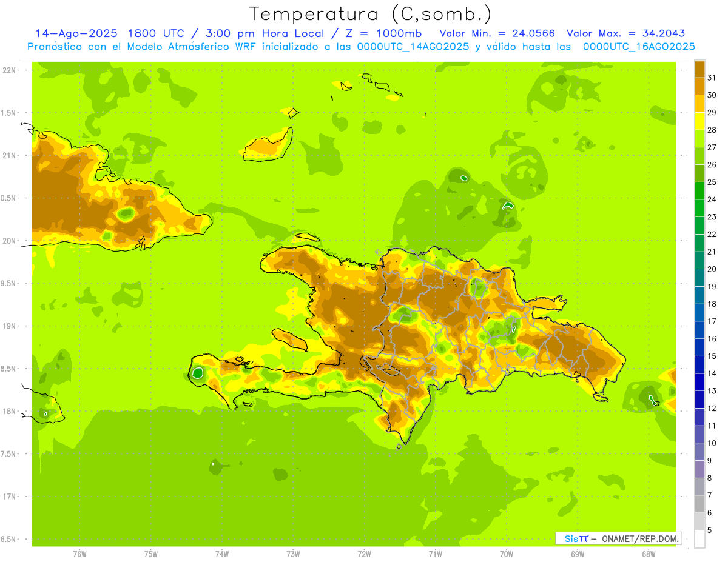The image size is (728, 562).
Task: Pick the white swatch below 5
Action: (699, 539)
